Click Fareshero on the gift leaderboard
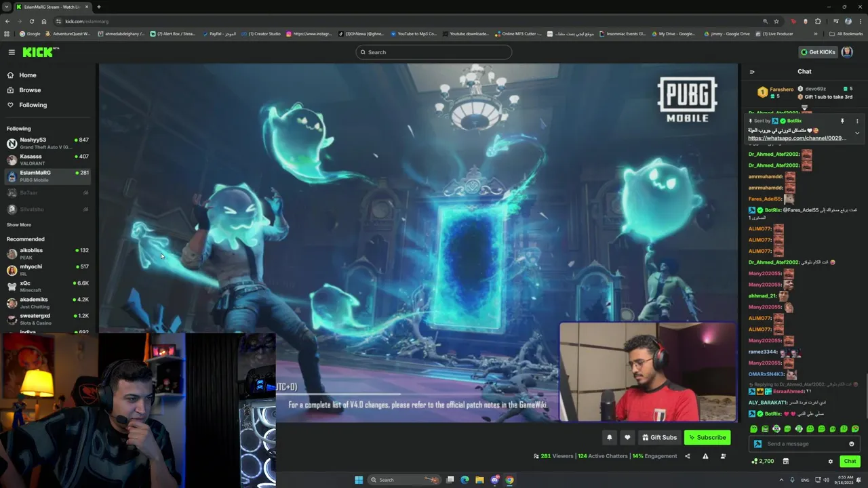The image size is (868, 488). 781,89
